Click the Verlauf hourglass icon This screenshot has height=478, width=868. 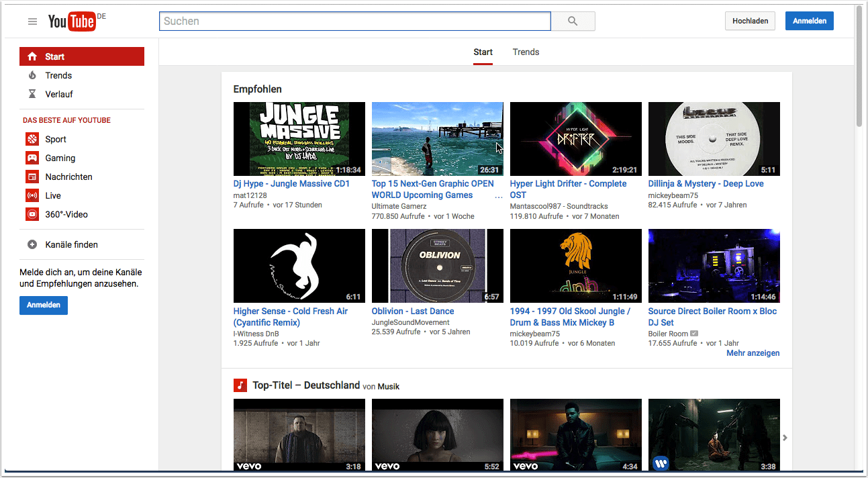point(32,94)
